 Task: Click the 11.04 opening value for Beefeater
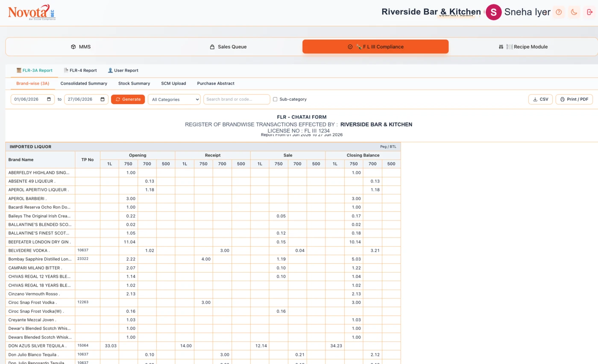pyautogui.click(x=129, y=242)
